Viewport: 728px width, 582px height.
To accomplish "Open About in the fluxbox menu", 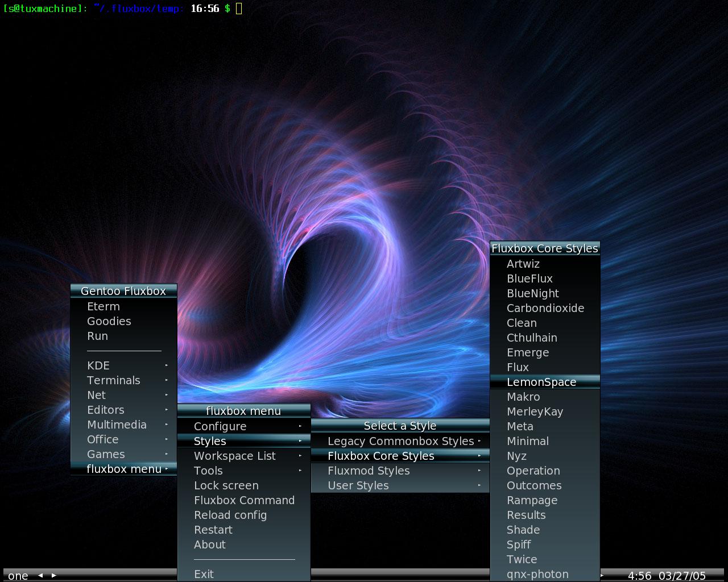I will coord(244,544).
